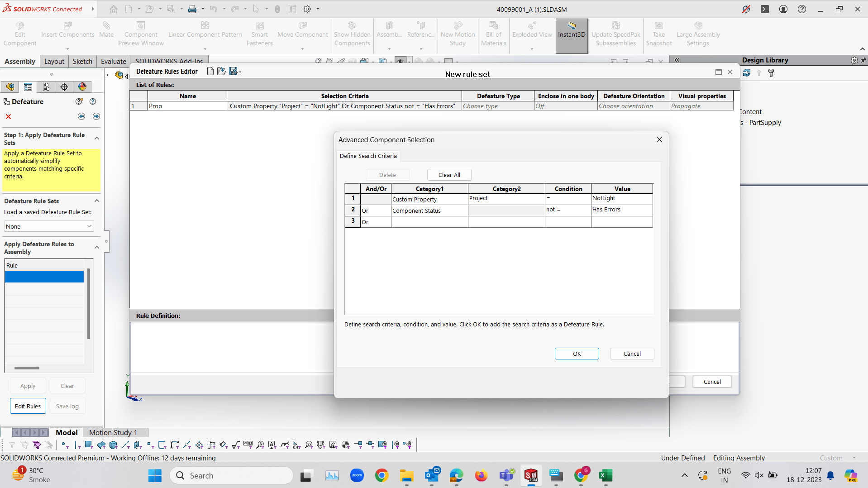The height and width of the screenshot is (488, 868).
Task: Open the DisplayManager color ball tab
Action: point(82,86)
